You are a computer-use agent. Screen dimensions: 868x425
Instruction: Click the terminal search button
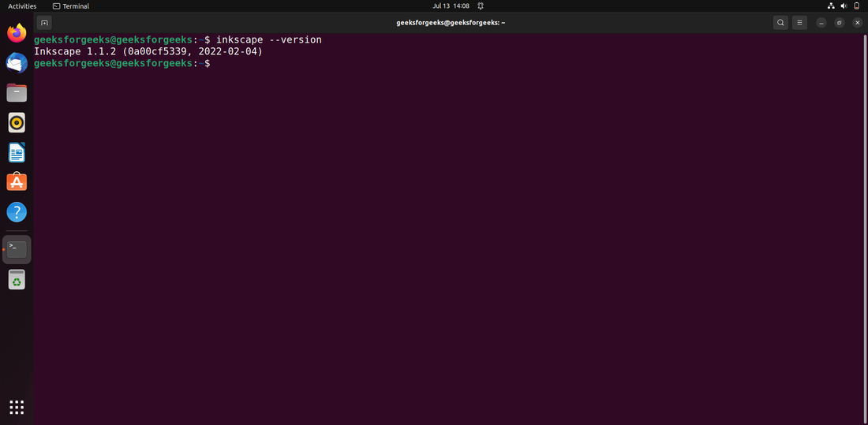[x=780, y=23]
